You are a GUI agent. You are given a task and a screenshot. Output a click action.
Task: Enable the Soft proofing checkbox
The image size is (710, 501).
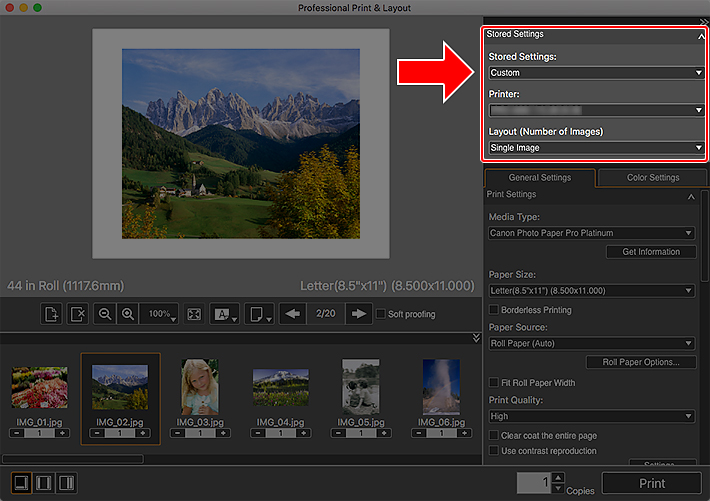click(381, 314)
